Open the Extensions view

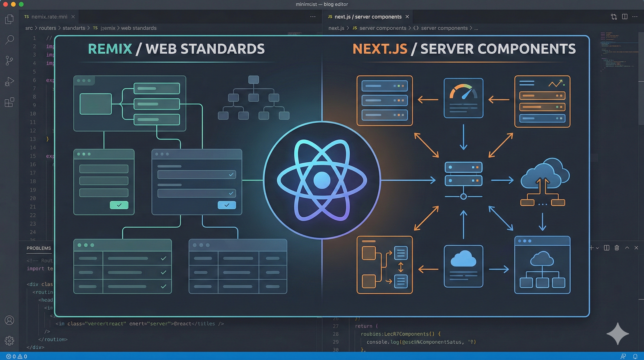click(9, 103)
